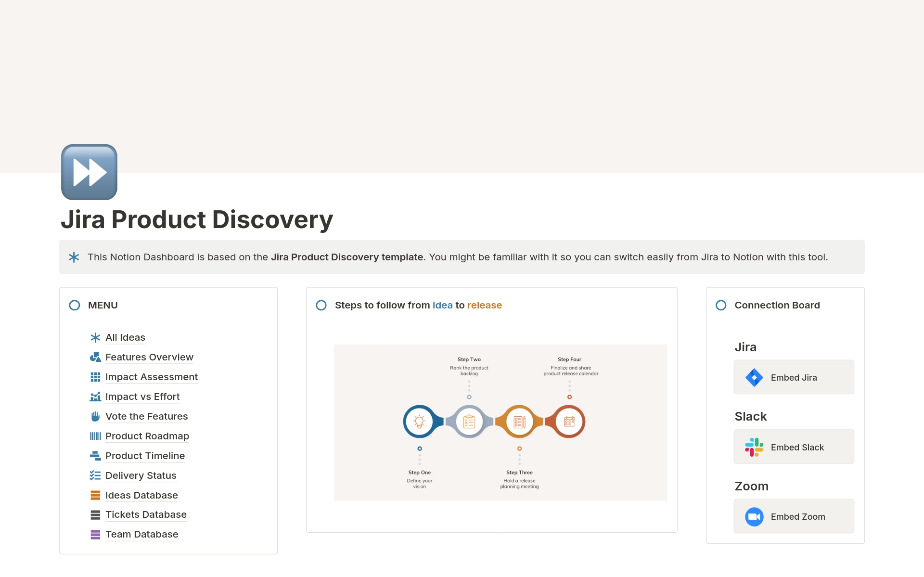Click the Jira diamond logo icon
This screenshot has width=924, height=577.
[754, 377]
